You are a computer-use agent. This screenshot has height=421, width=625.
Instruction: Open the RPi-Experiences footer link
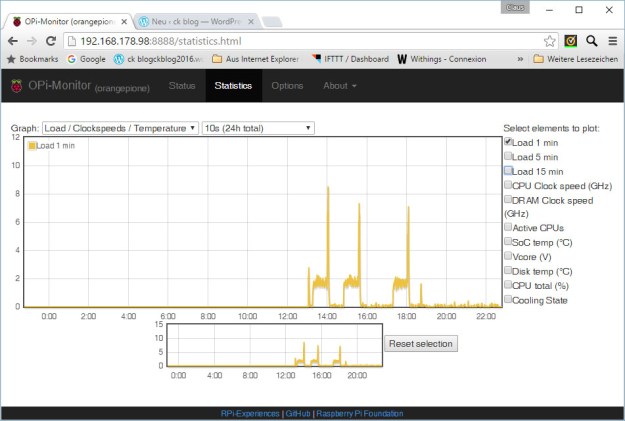tap(250, 413)
